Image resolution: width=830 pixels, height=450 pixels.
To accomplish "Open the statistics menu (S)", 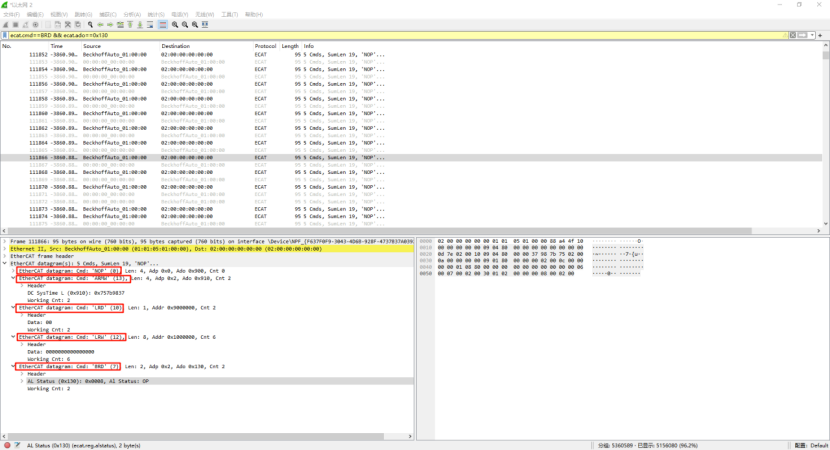I will [x=156, y=14].
